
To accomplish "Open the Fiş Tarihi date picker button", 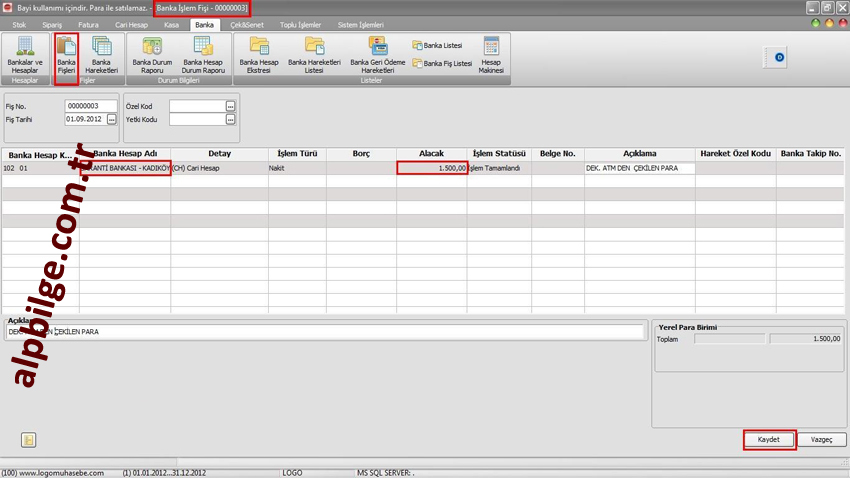I will tap(112, 120).
